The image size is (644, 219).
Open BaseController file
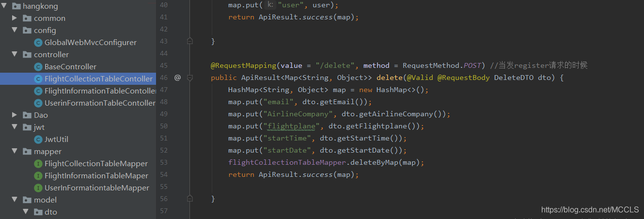click(x=70, y=66)
